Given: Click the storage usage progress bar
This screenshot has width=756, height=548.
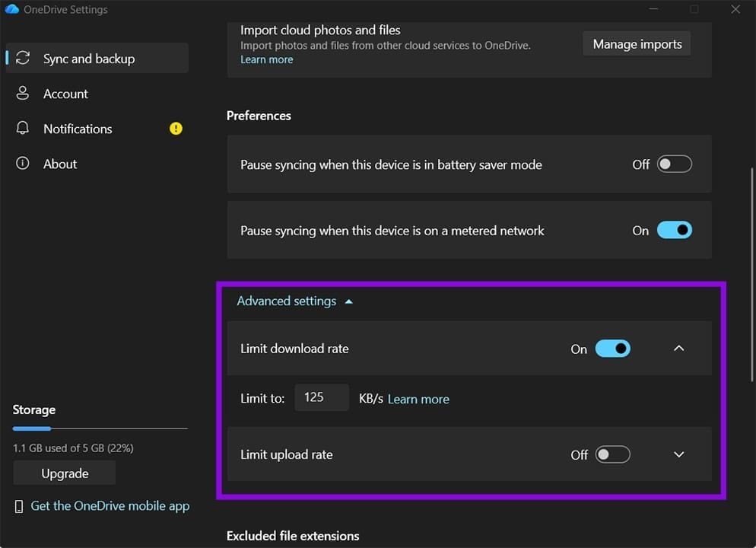Looking at the screenshot, I should pos(100,429).
